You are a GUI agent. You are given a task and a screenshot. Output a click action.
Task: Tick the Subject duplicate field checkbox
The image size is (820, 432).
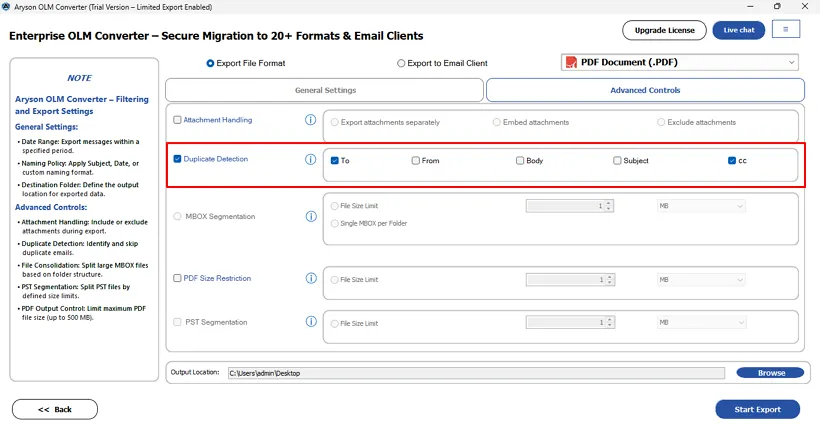[x=617, y=161]
